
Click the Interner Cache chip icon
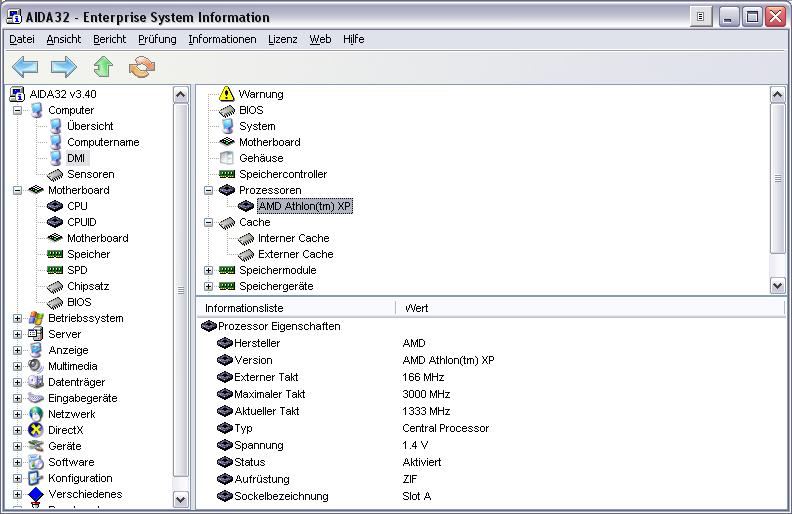(x=246, y=239)
